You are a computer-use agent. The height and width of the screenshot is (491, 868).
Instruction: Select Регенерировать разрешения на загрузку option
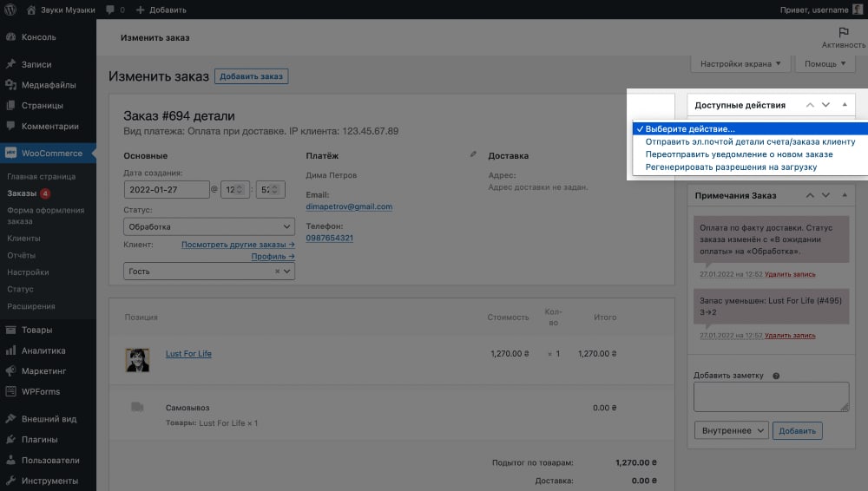click(x=750, y=167)
